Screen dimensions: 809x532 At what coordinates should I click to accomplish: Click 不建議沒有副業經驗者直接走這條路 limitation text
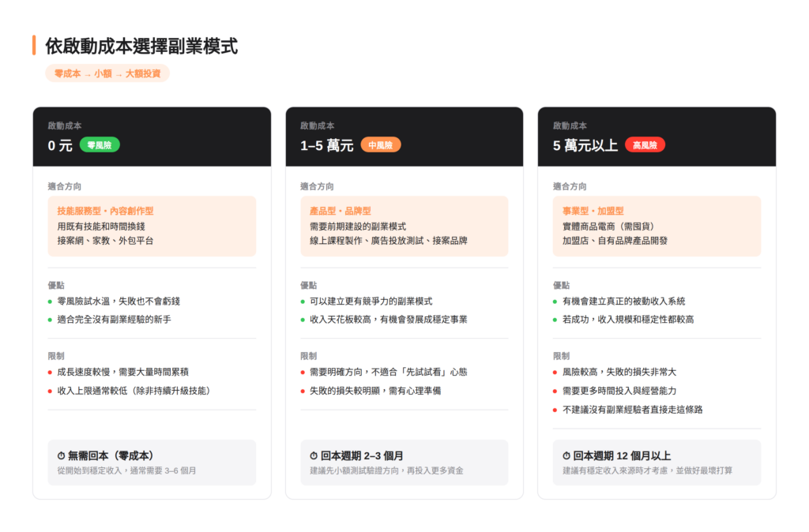click(633, 410)
